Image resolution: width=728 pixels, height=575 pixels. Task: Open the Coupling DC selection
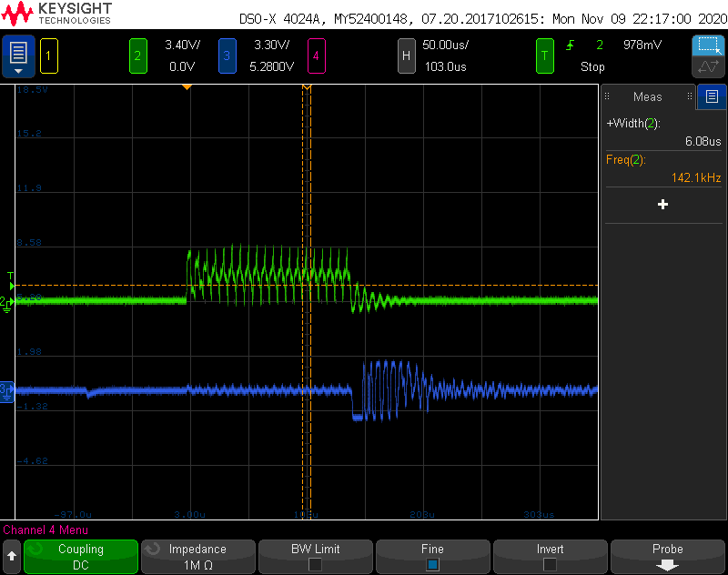80,556
